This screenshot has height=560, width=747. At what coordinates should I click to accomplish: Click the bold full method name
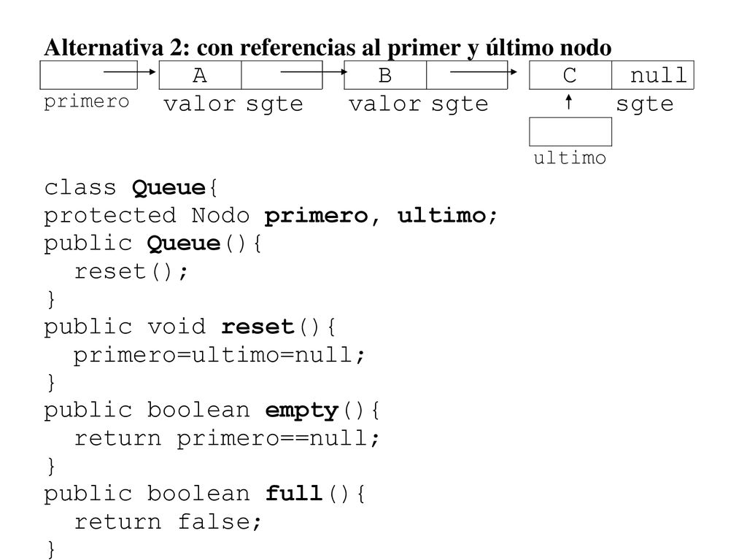(x=295, y=494)
